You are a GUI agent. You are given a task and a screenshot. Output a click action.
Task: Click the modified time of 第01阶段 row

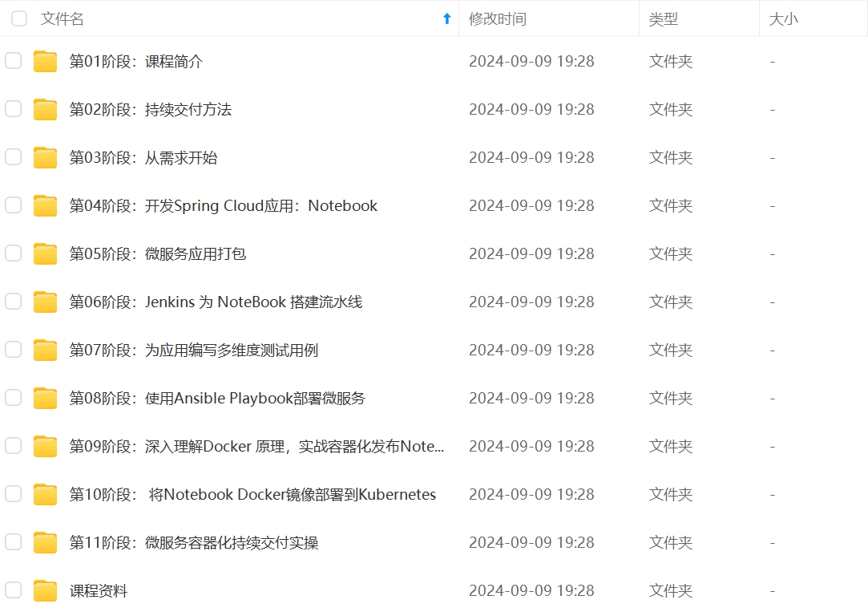tap(531, 61)
